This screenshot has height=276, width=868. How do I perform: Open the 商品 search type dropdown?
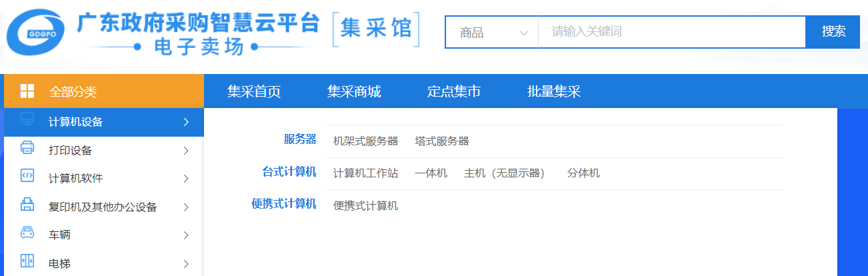(x=492, y=32)
